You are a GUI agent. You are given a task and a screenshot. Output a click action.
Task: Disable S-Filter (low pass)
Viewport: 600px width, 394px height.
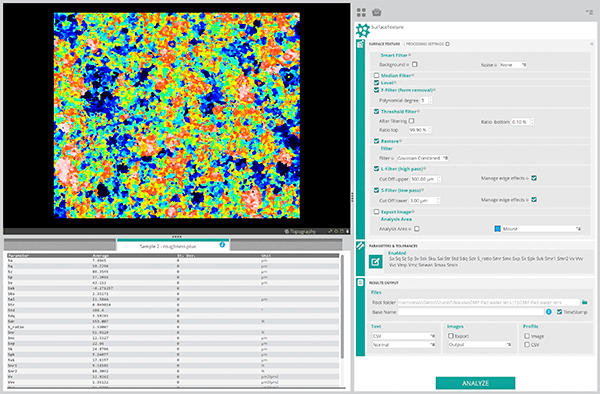[x=377, y=190]
